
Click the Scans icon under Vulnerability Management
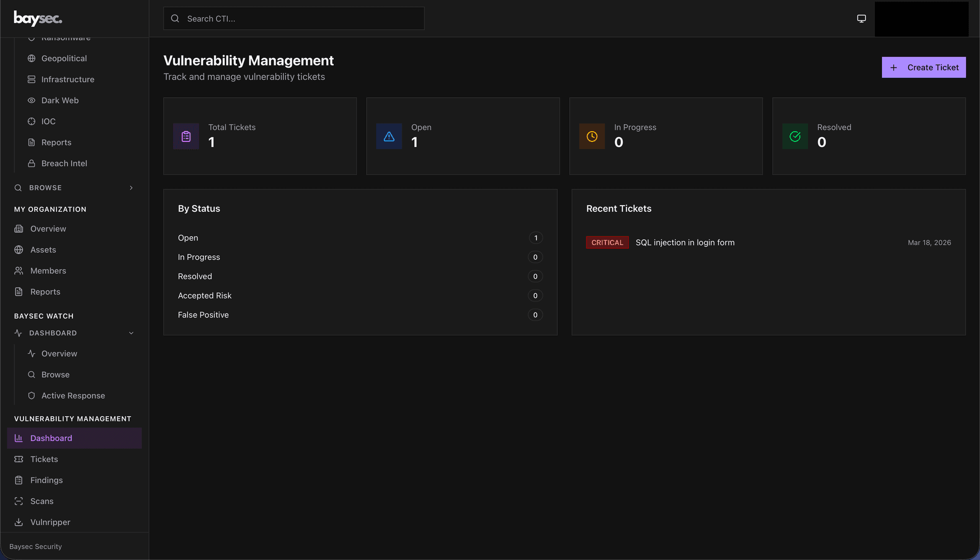[18, 501]
